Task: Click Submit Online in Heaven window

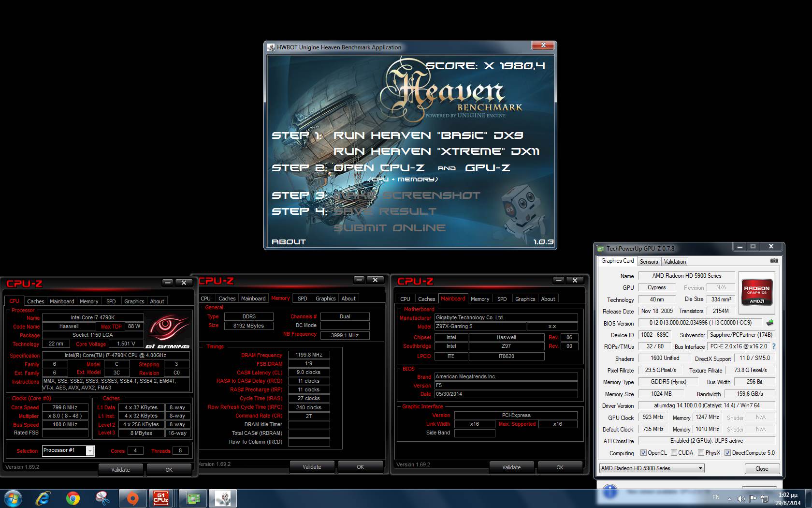Action: tap(390, 228)
